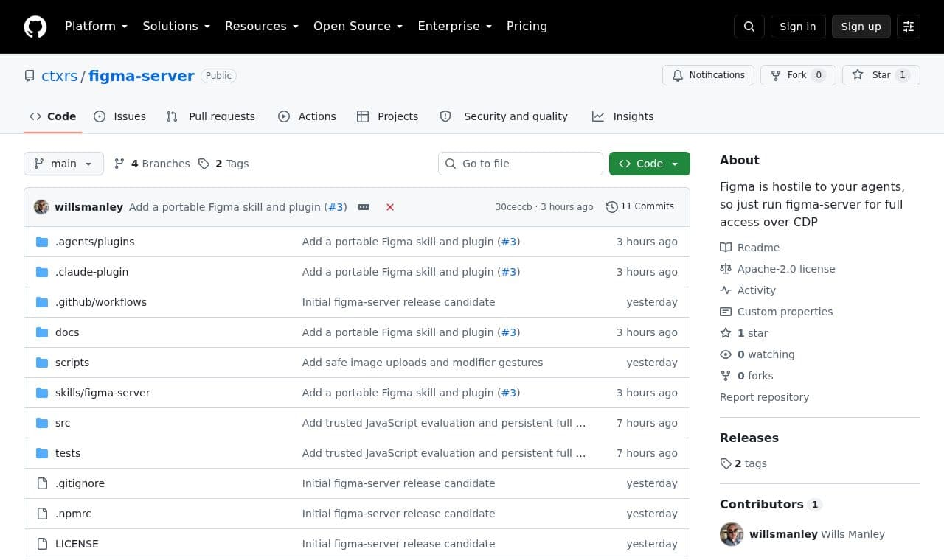Click the GitHub logo icon
The height and width of the screenshot is (560, 944).
(x=35, y=27)
